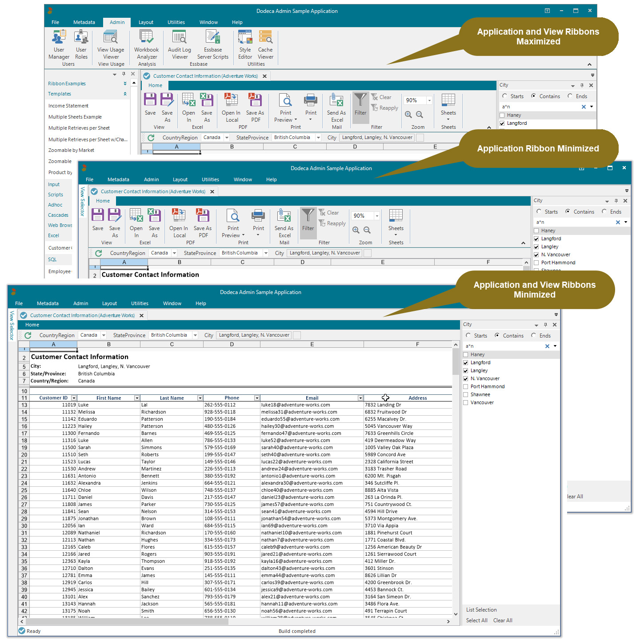Open First Name column filter dropdown
The height and width of the screenshot is (644, 644).
point(137,398)
